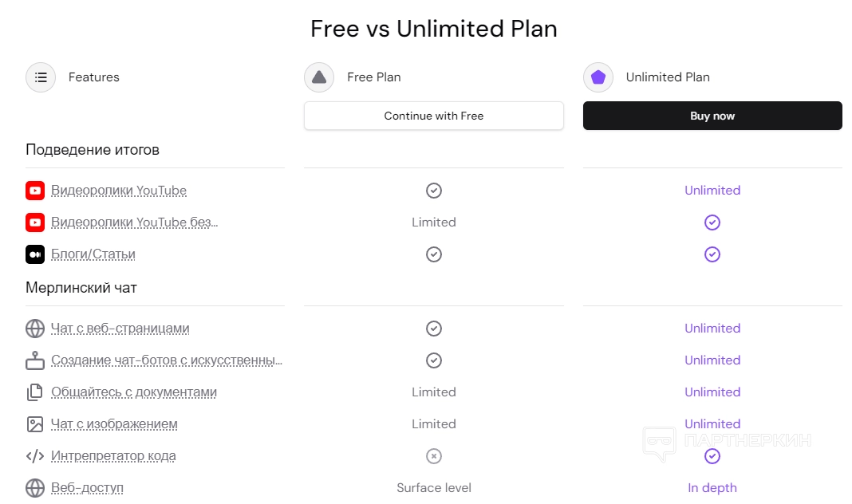Click the Мерлинский чат section heading
Image resolution: width=852 pixels, height=504 pixels.
pyautogui.click(x=81, y=288)
